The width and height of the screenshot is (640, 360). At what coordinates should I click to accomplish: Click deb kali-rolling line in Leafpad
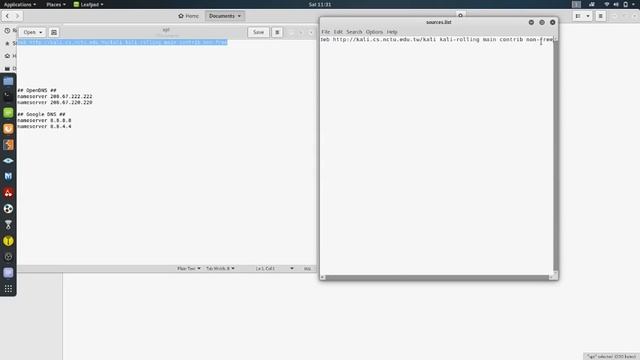pos(437,40)
